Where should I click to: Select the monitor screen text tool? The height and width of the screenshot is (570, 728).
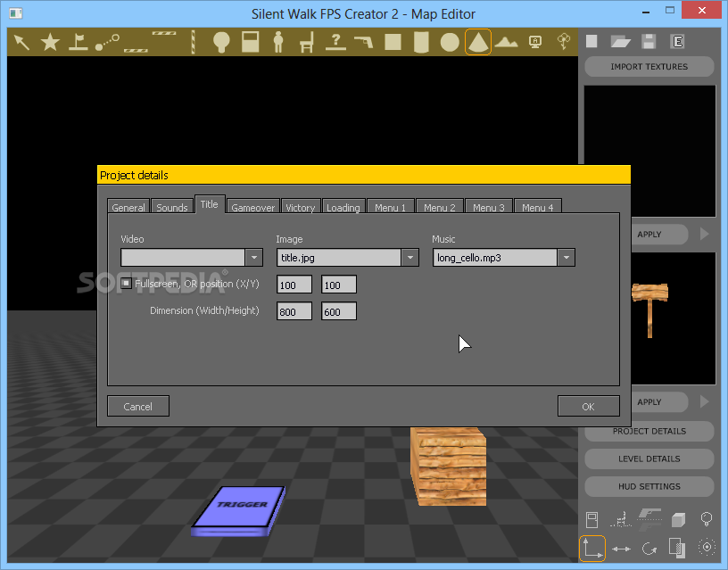tap(535, 42)
